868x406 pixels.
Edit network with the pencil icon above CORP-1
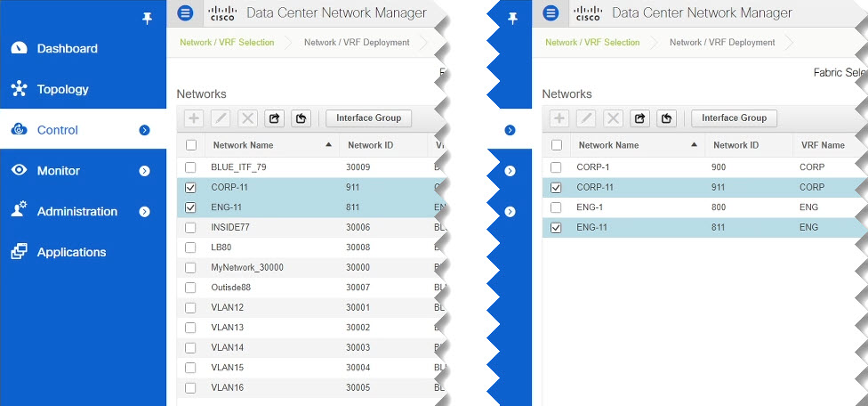(586, 118)
